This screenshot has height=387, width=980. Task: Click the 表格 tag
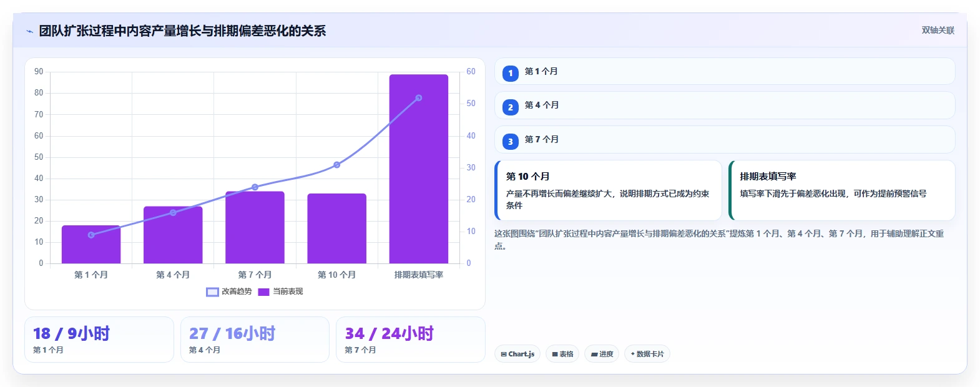tap(562, 354)
